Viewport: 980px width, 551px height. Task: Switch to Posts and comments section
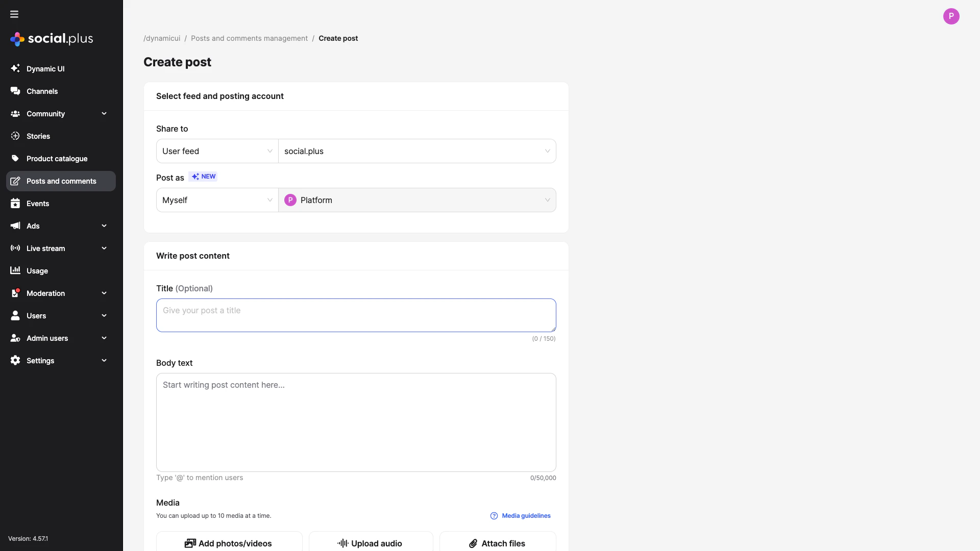61,181
